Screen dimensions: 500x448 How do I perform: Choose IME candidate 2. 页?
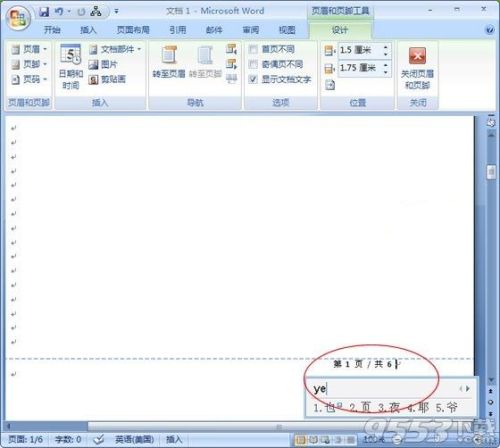[360, 407]
